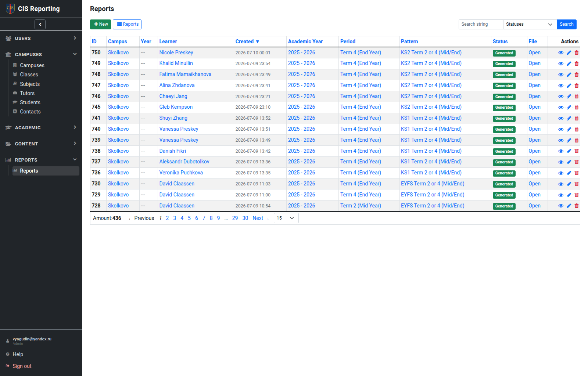
Task: Collapse the Campuses menu section
Action: click(41, 54)
